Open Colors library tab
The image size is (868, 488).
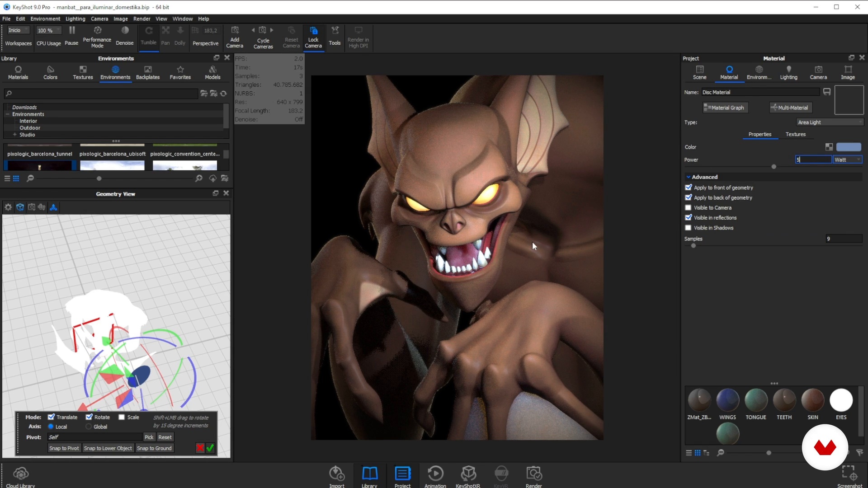50,72
